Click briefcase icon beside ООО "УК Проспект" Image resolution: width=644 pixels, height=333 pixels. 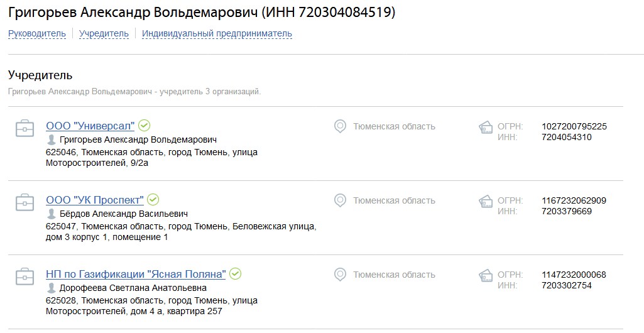(x=25, y=202)
